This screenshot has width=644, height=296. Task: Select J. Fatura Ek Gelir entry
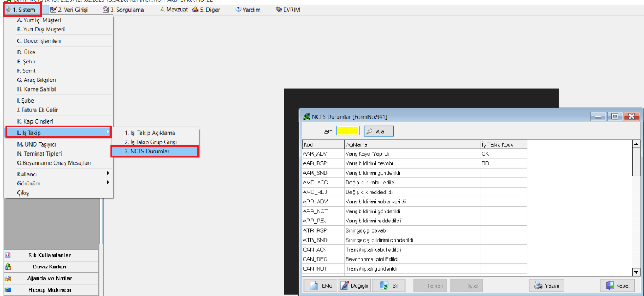click(58, 110)
